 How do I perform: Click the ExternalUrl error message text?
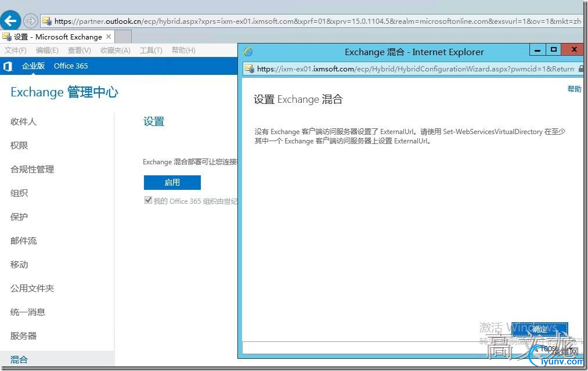[x=410, y=136]
